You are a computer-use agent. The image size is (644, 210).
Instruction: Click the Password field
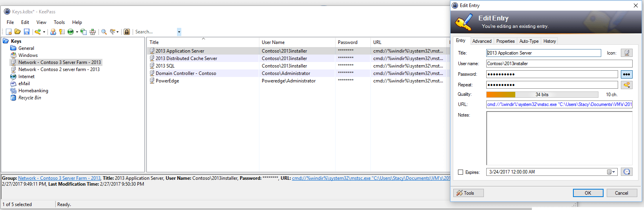tap(552, 74)
